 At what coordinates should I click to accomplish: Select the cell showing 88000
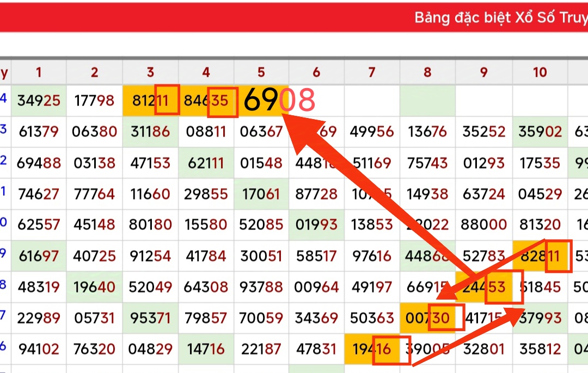(x=483, y=225)
